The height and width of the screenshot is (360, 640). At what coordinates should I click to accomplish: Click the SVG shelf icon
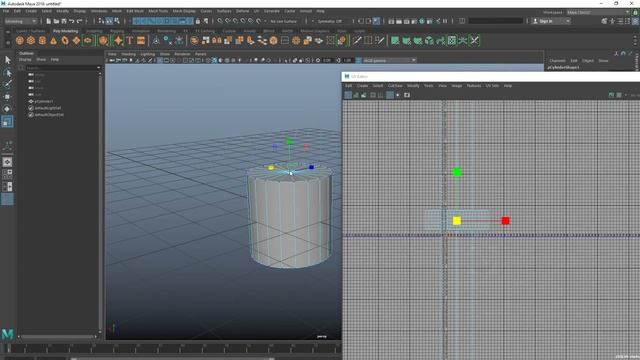(x=141, y=40)
